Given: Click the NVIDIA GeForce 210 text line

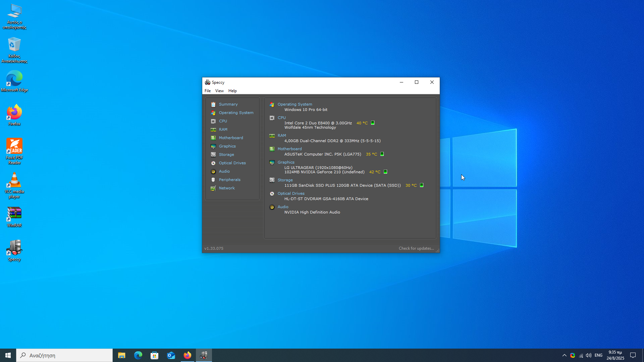Looking at the screenshot, I should 324,172.
